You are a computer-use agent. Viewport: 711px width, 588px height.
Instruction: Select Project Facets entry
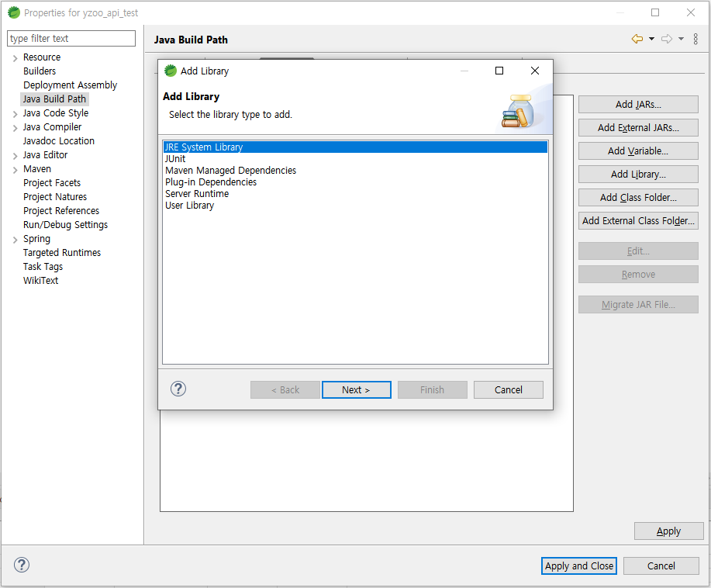coord(52,183)
